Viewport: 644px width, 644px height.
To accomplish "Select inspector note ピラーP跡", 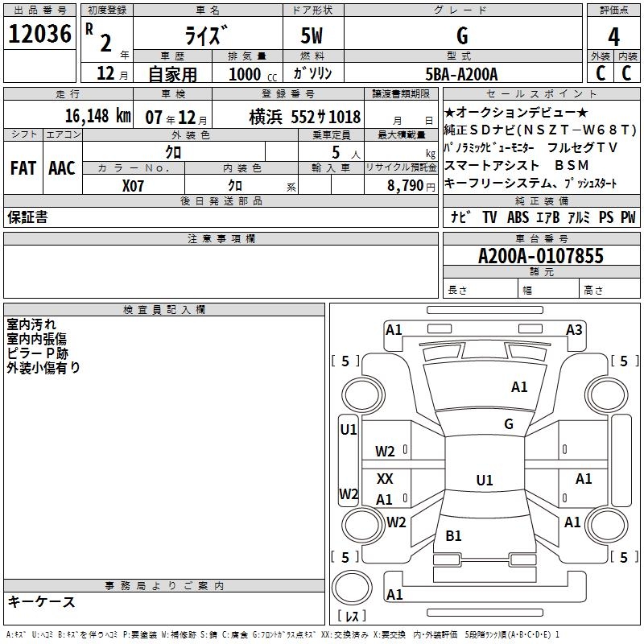I will [37, 353].
